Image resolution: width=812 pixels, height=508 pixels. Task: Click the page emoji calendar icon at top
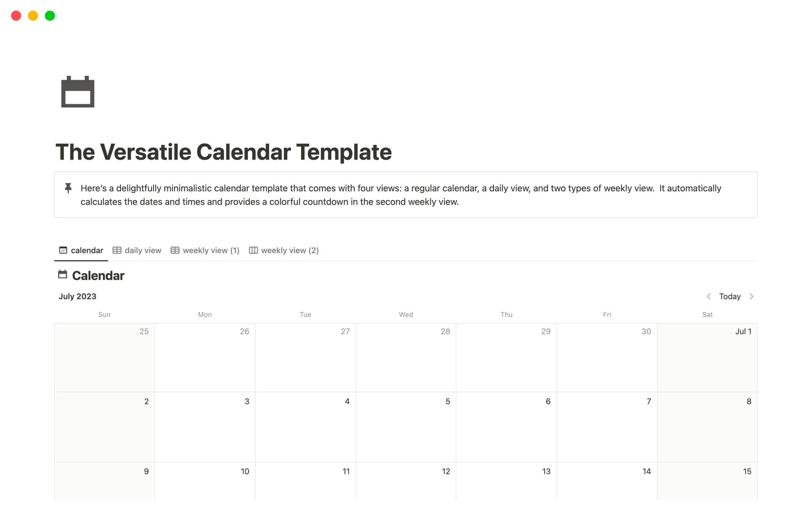pyautogui.click(x=78, y=91)
